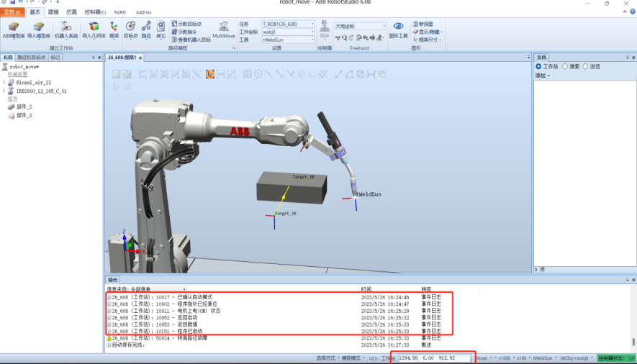
Task: Click 查看机器人目标 view robot target
Action: pos(191,40)
